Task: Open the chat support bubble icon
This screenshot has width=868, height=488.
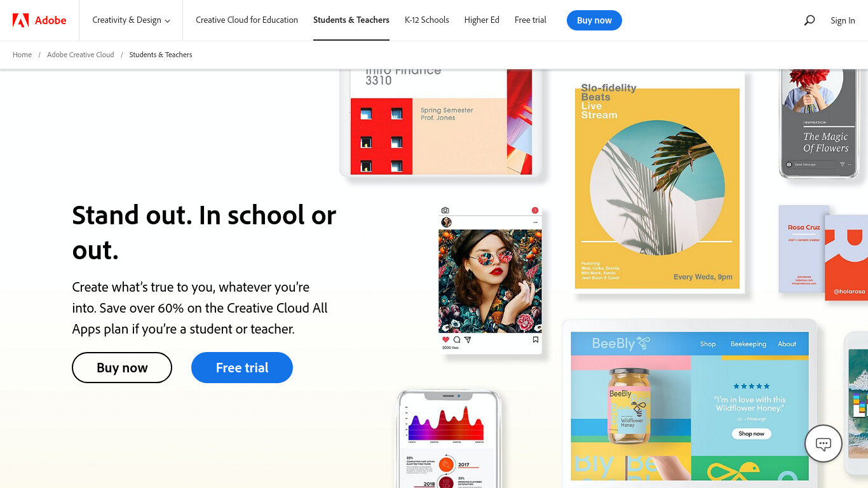Action: (823, 444)
